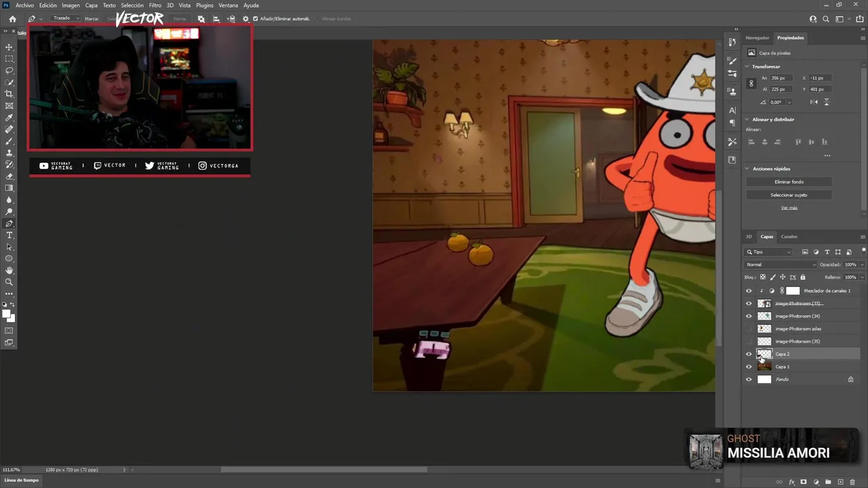The image size is (868, 488).
Task: Open Trazado mode dropdown
Action: pos(66,18)
